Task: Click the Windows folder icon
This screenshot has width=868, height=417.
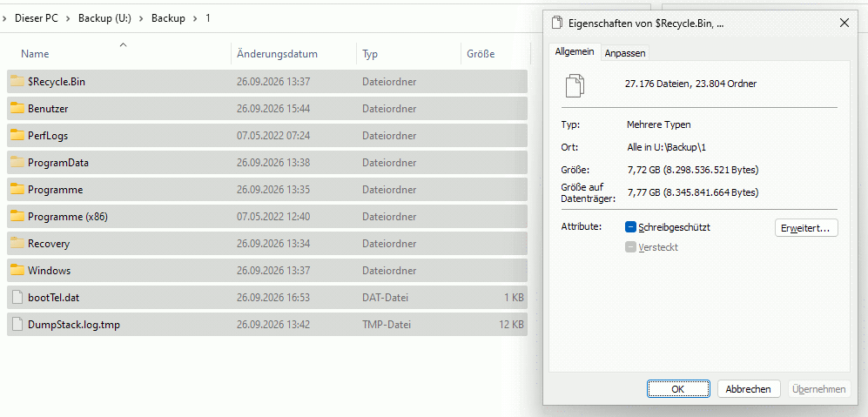Action: click(17, 271)
